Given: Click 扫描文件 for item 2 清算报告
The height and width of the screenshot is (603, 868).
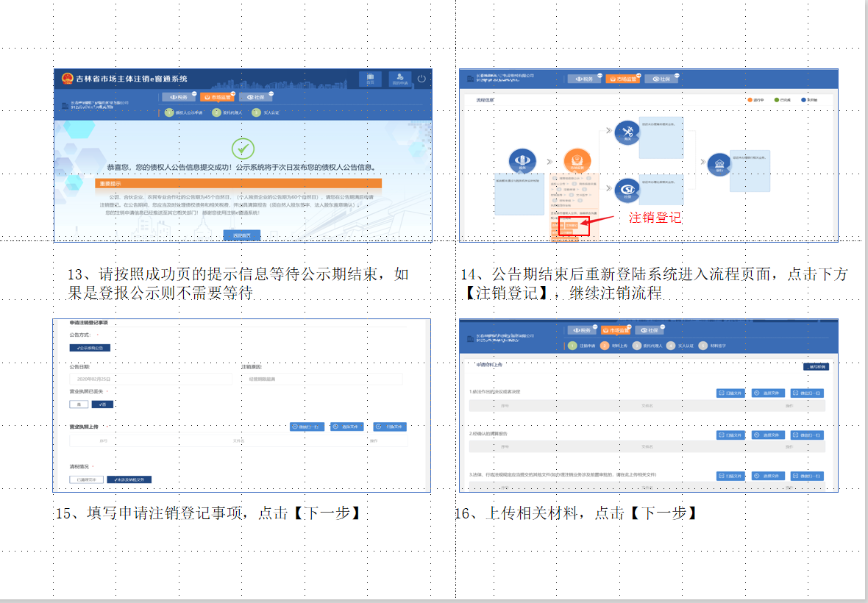Looking at the screenshot, I should click(x=730, y=435).
